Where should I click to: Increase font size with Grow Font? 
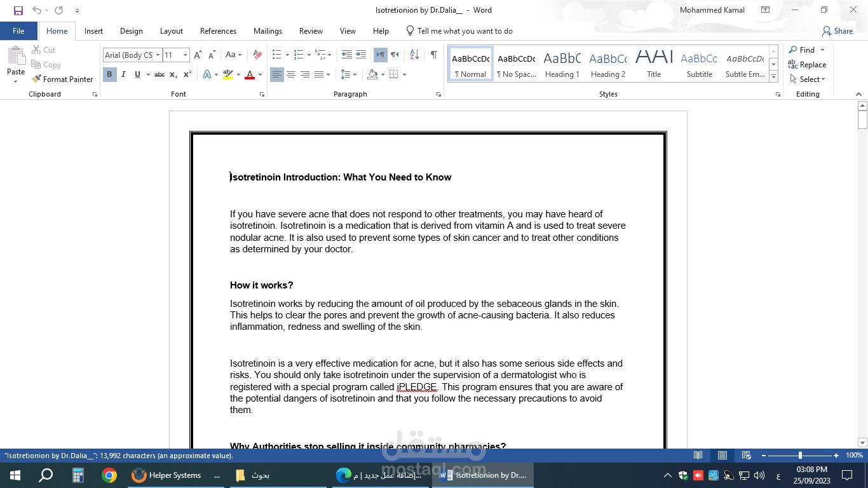point(198,55)
